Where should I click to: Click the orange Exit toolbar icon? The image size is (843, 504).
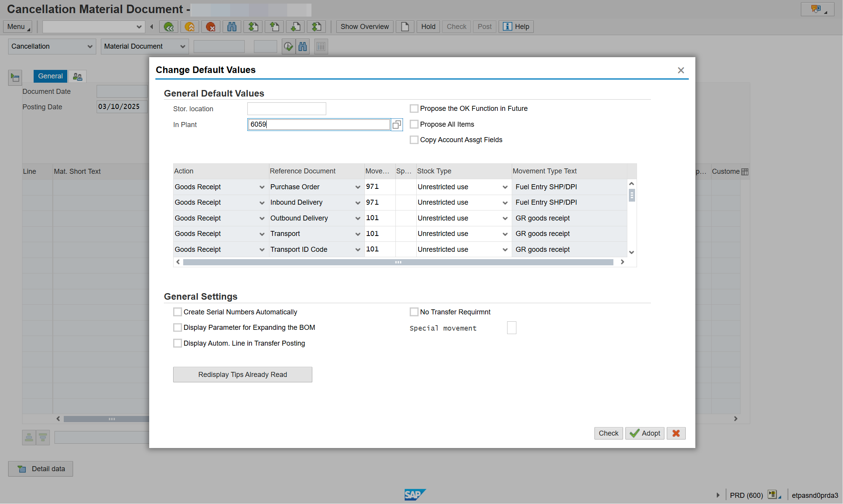coord(189,27)
